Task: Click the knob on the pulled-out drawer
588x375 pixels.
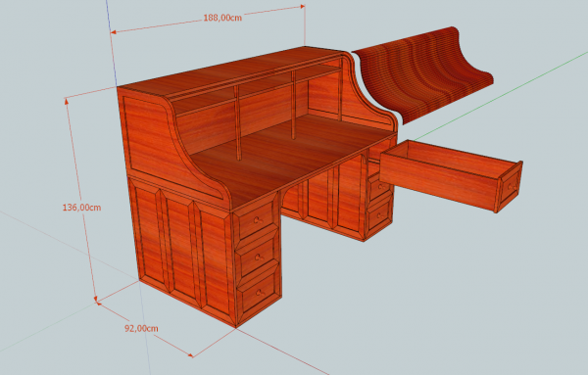Action: [x=513, y=186]
